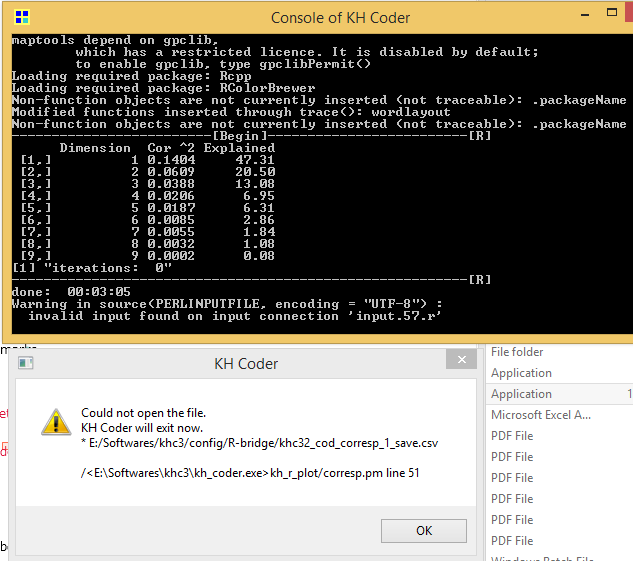This screenshot has height=561, width=633.
Task: Click the '20.50' Explained value in console
Action: coord(255,172)
